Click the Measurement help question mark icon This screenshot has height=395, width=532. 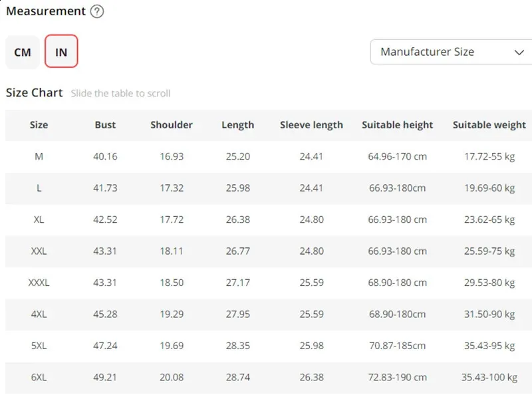pos(97,11)
